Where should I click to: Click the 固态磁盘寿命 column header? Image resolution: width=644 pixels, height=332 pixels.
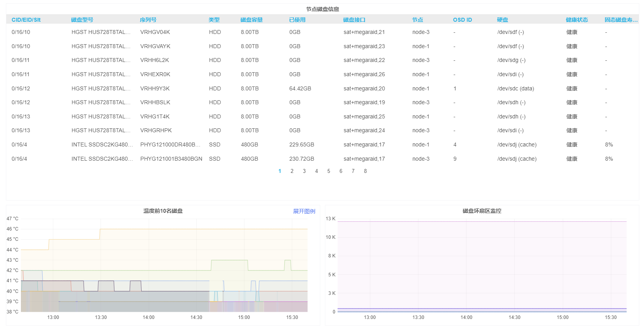point(621,20)
